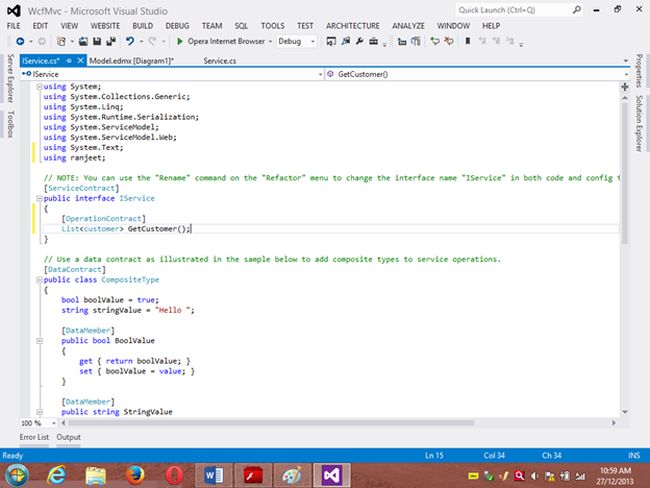Open the Debug configuration dropdown

pyautogui.click(x=311, y=42)
